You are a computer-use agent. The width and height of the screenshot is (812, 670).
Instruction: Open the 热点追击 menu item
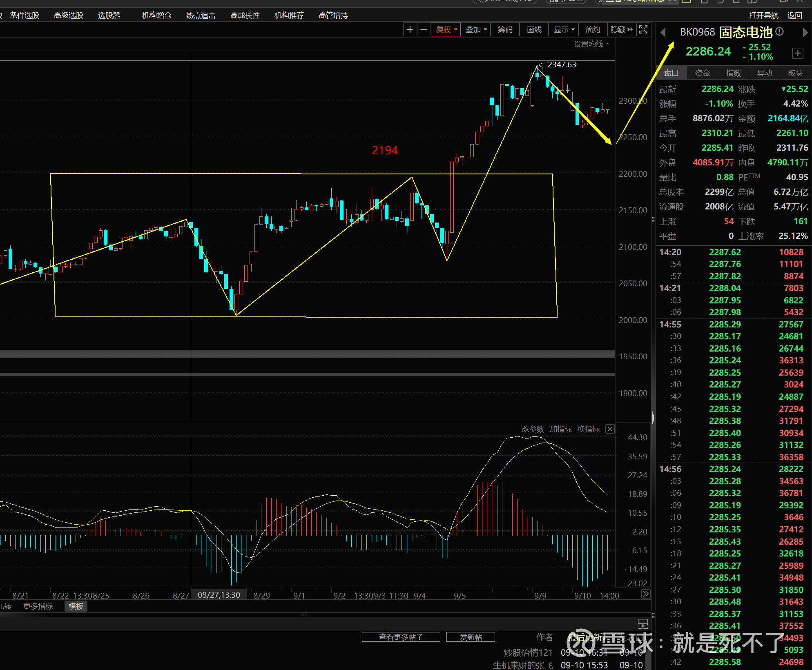pyautogui.click(x=201, y=16)
